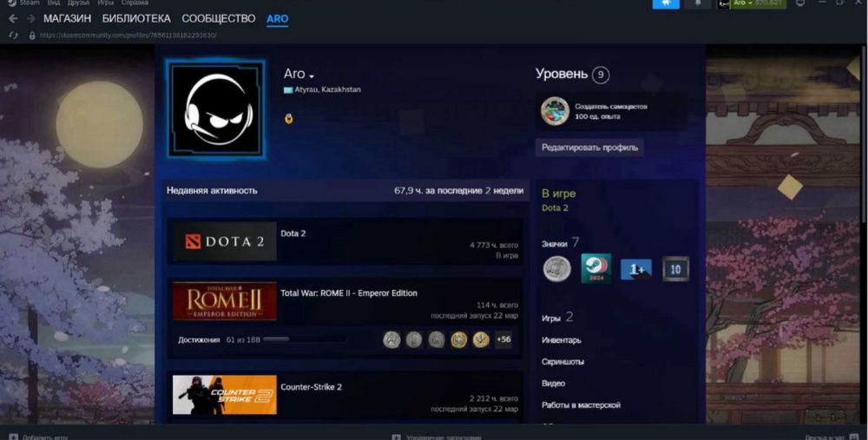Open the blue 1+ badge
Image resolution: width=868 pixels, height=440 pixels.
point(636,270)
